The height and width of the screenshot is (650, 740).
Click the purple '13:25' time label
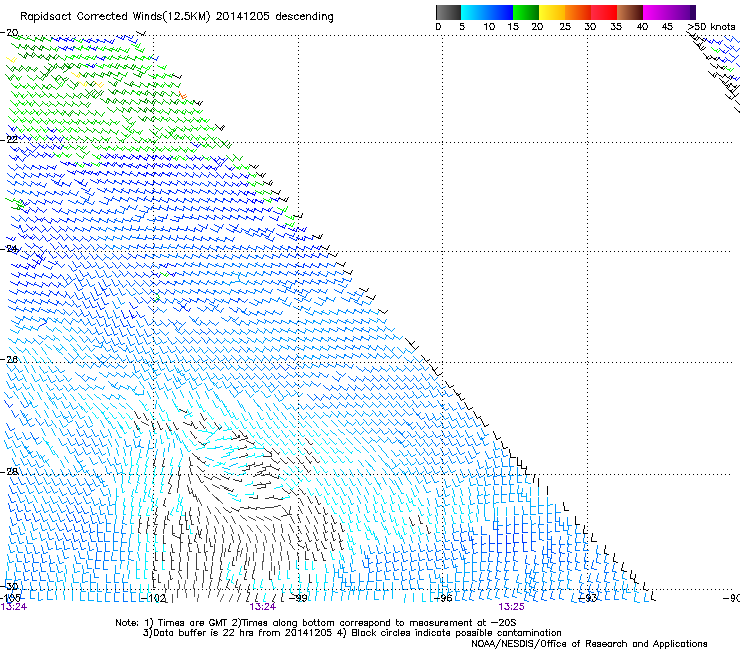click(x=512, y=607)
